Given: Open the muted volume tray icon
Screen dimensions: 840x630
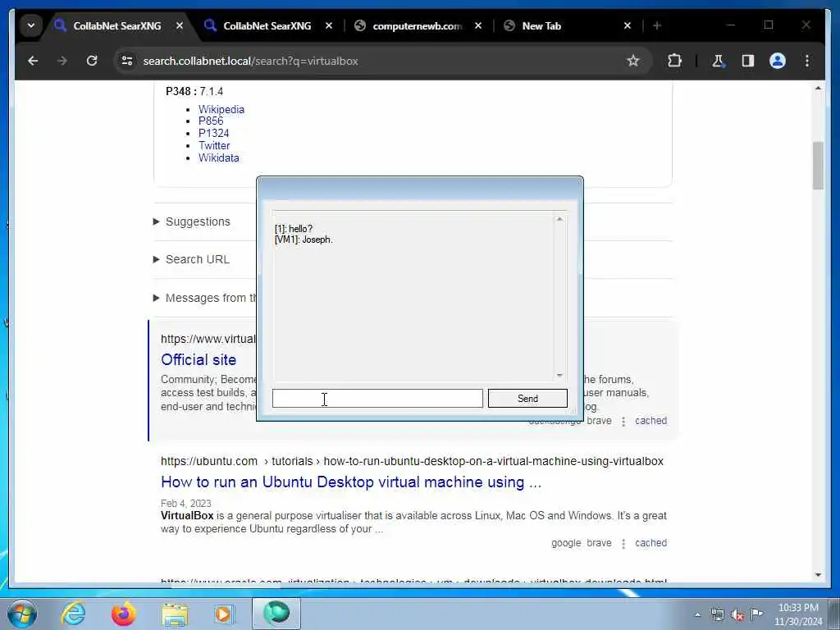Looking at the screenshot, I should [737, 615].
